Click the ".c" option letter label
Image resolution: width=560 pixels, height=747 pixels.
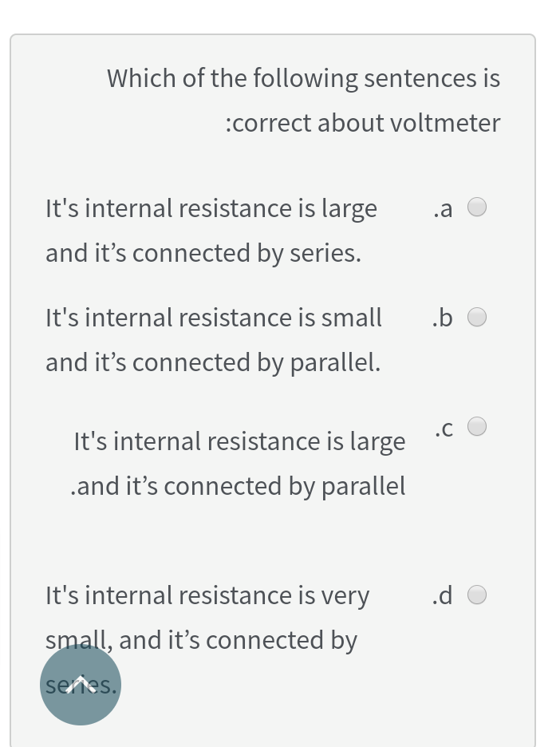click(x=444, y=429)
